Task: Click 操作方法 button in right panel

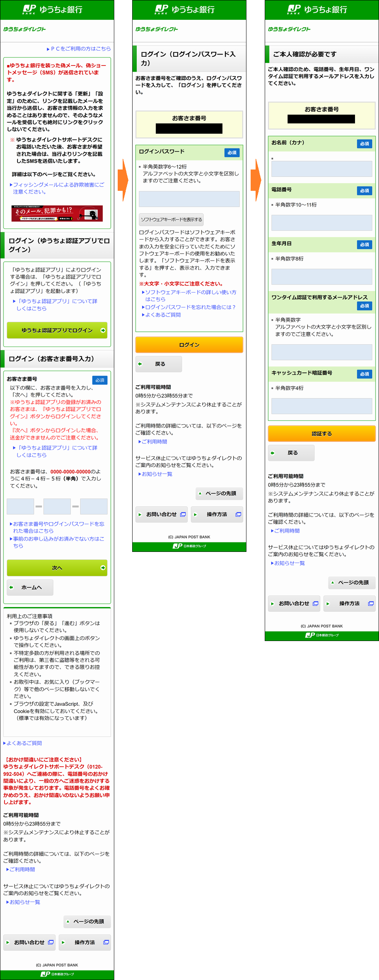Action: tap(349, 603)
